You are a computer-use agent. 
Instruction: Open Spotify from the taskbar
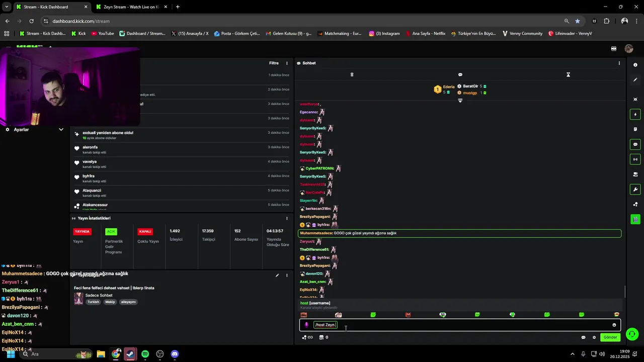point(145,354)
